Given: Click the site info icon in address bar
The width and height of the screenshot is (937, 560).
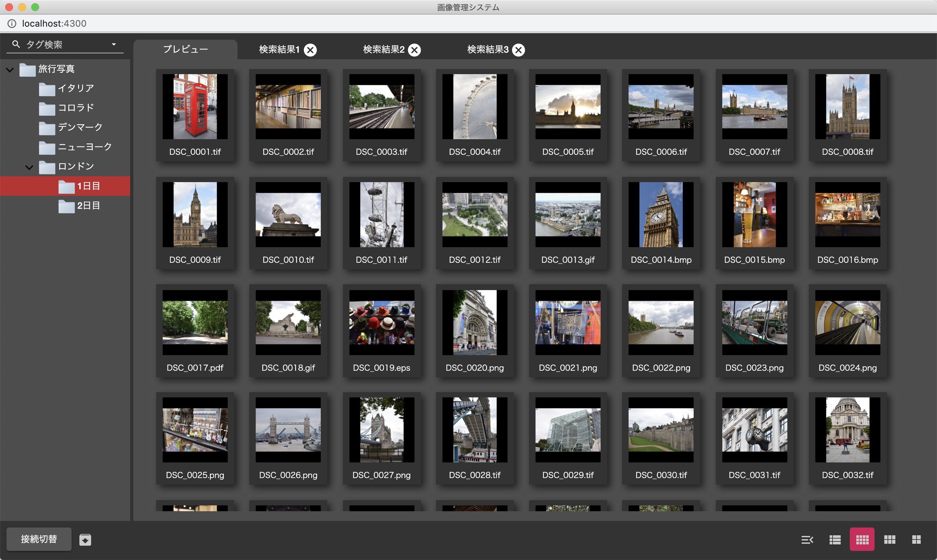Looking at the screenshot, I should coord(12,23).
